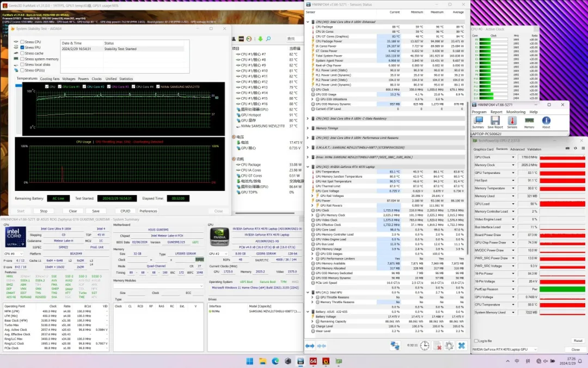This screenshot has width=588, height=368.
Task: Tick the GPU-Z Log to file checkbox
Action: (476, 341)
